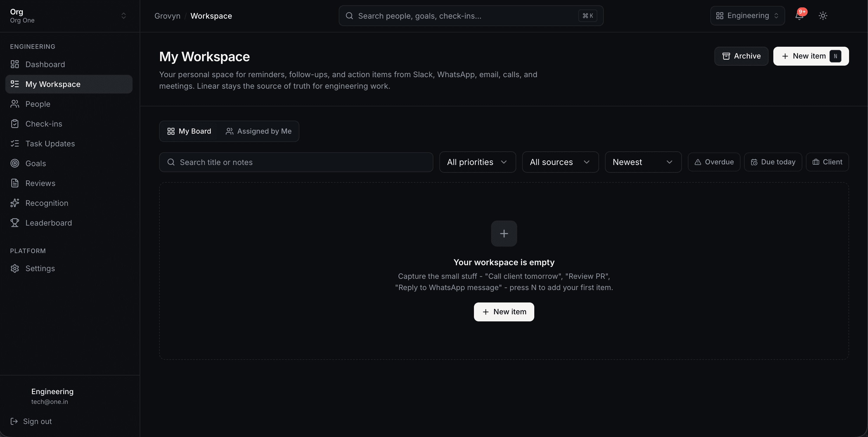The image size is (868, 437).
Task: Toggle the Due today filter
Action: pyautogui.click(x=773, y=162)
